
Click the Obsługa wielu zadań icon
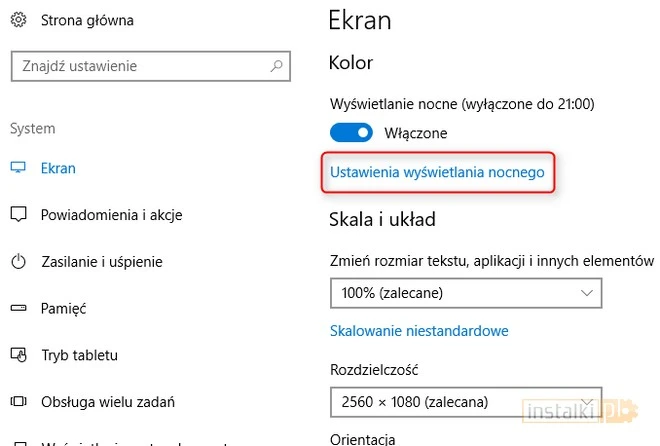point(18,402)
